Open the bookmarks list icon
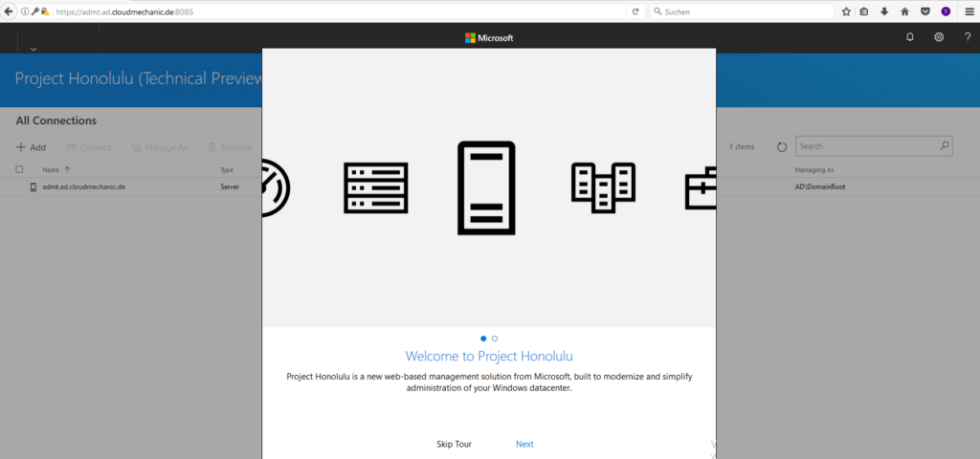This screenshot has height=459, width=980. pyautogui.click(x=864, y=11)
